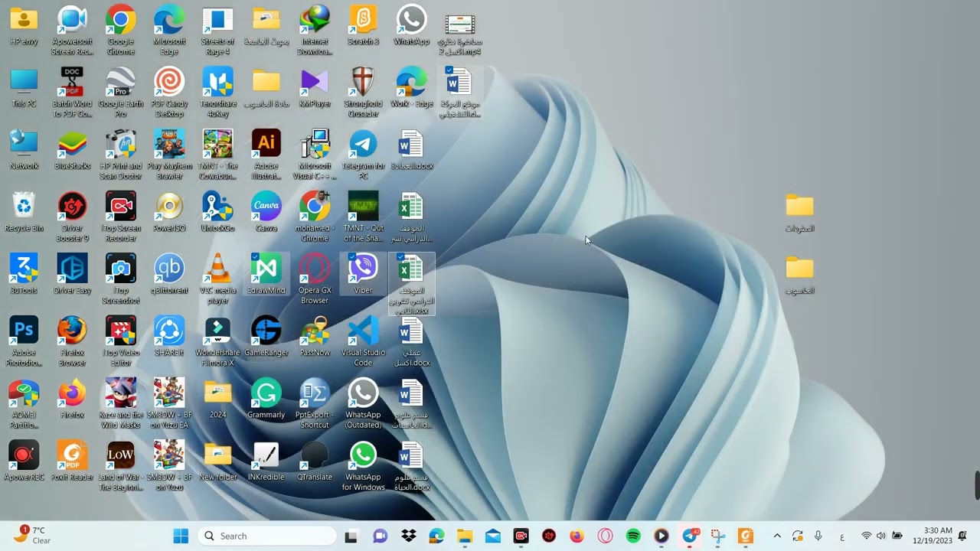
Task: Uncheck the Viber icon's selection checkbox
Action: point(352,257)
